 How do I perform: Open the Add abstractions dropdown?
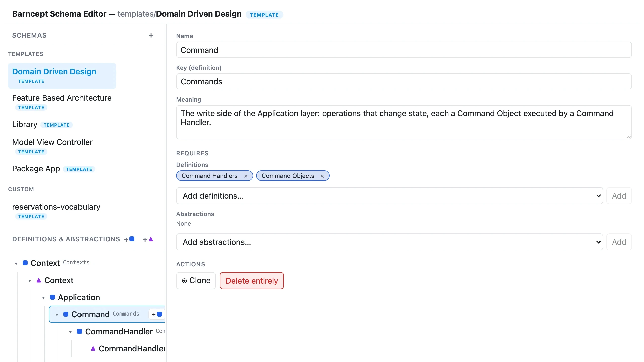coord(389,242)
